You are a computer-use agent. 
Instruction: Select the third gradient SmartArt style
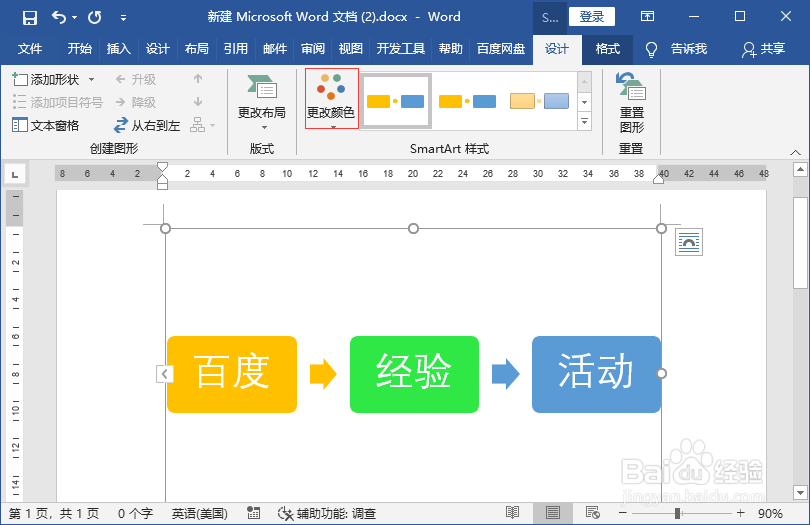pos(539,101)
